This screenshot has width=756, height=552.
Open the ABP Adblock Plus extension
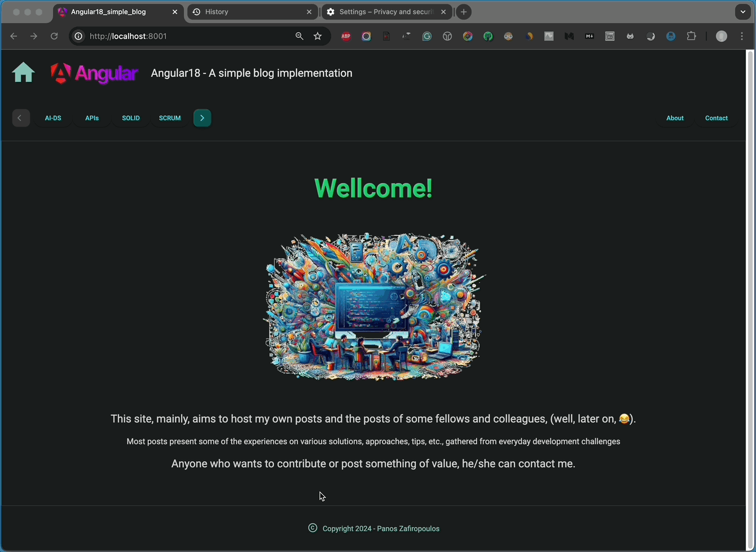[x=346, y=36]
